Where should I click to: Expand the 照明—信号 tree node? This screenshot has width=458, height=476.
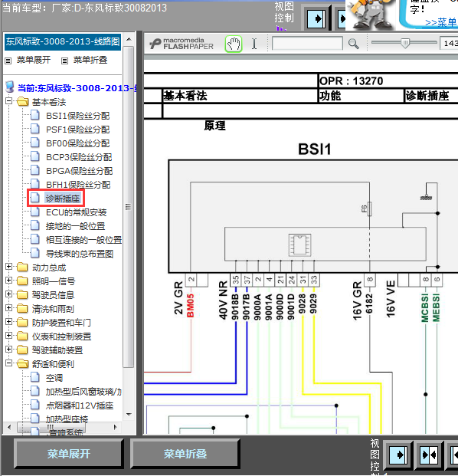click(8, 281)
